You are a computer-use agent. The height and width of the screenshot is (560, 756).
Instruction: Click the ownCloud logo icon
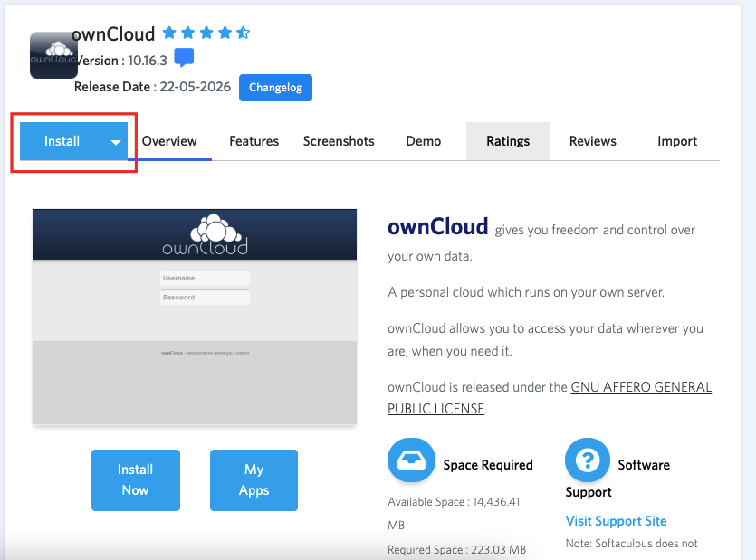click(x=53, y=55)
